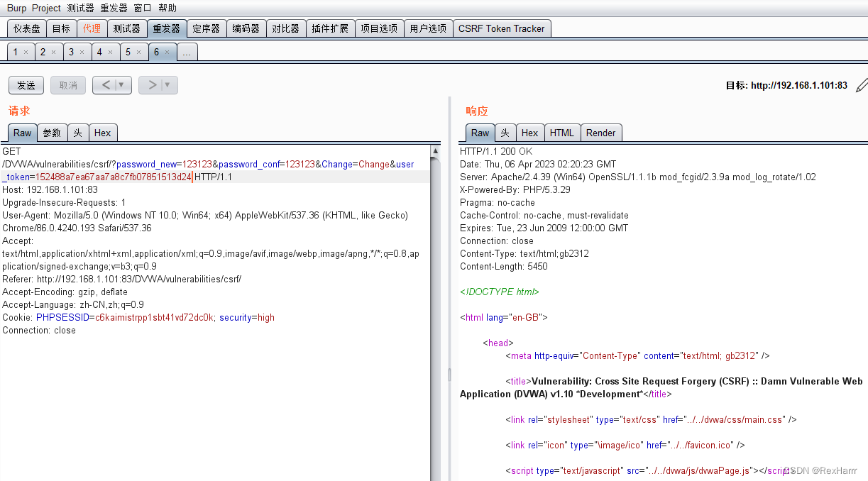The image size is (868, 481).
Task: Open the 窗口 menu
Action: (x=143, y=8)
